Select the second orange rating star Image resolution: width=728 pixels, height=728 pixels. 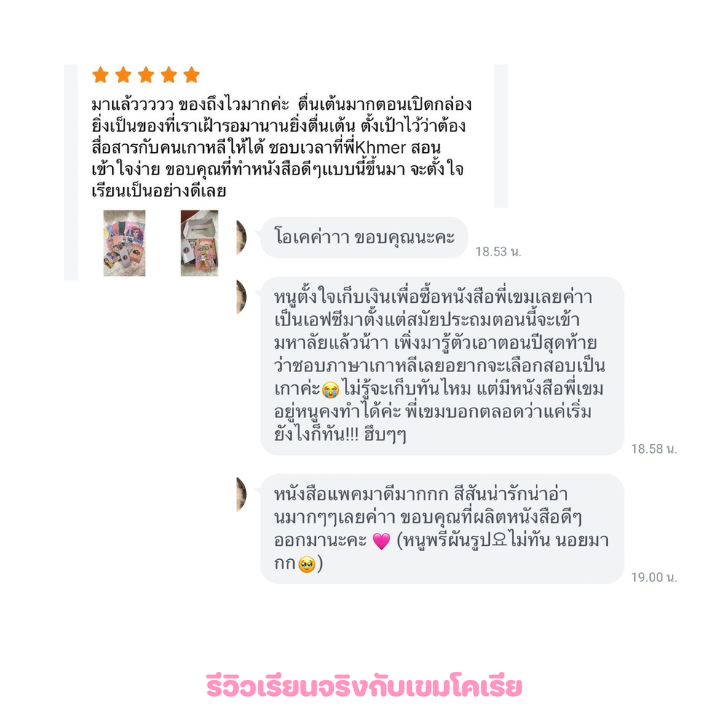124,74
